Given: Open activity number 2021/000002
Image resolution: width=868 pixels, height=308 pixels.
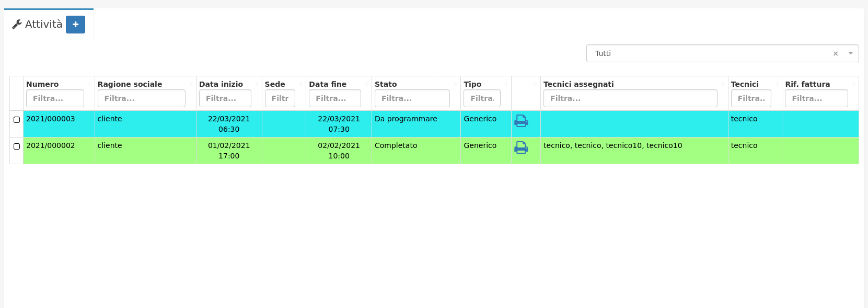Looking at the screenshot, I should point(51,145).
